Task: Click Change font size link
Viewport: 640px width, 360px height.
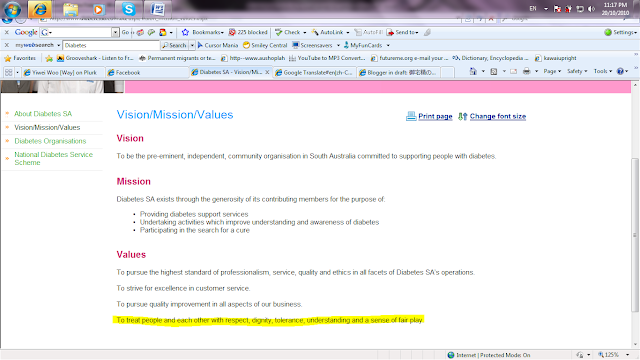Action: 498,116
